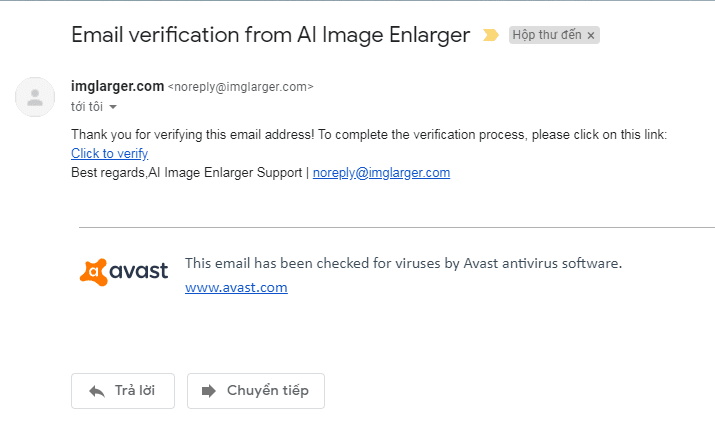Open the www.avast.com link
Screen dimensions: 715x439
pyautogui.click(x=236, y=288)
